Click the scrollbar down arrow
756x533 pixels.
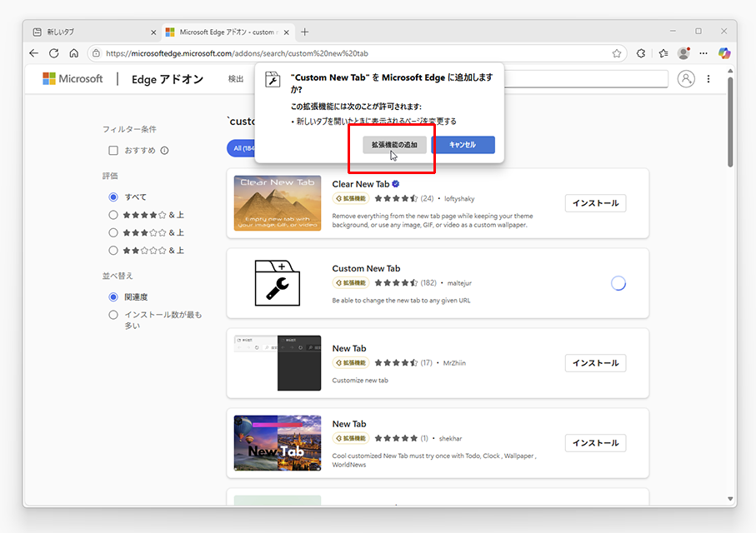(730, 499)
